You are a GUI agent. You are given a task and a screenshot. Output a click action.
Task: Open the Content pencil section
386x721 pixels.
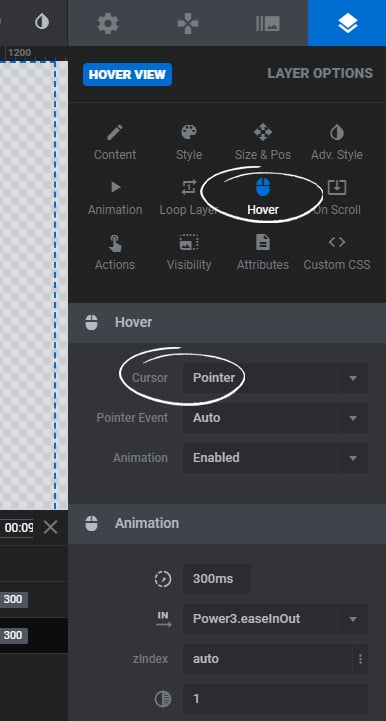point(115,143)
